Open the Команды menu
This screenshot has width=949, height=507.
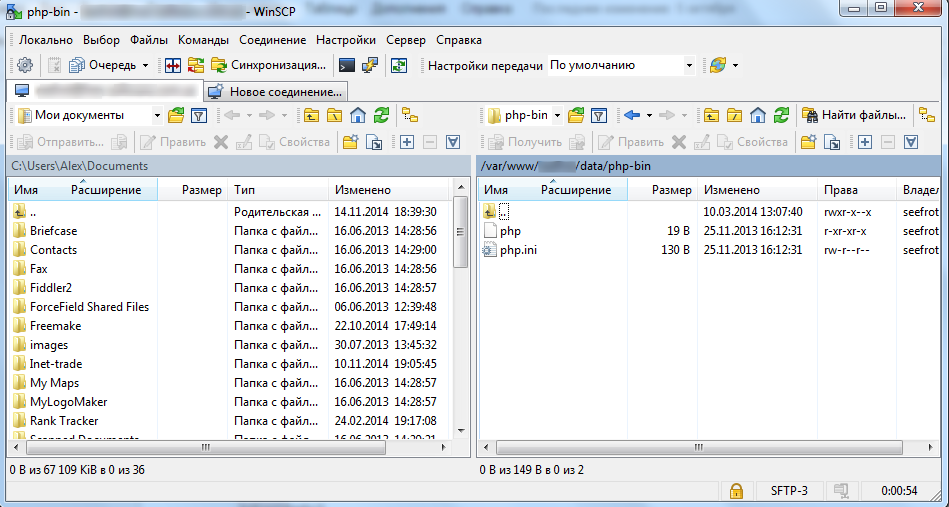[x=203, y=40]
